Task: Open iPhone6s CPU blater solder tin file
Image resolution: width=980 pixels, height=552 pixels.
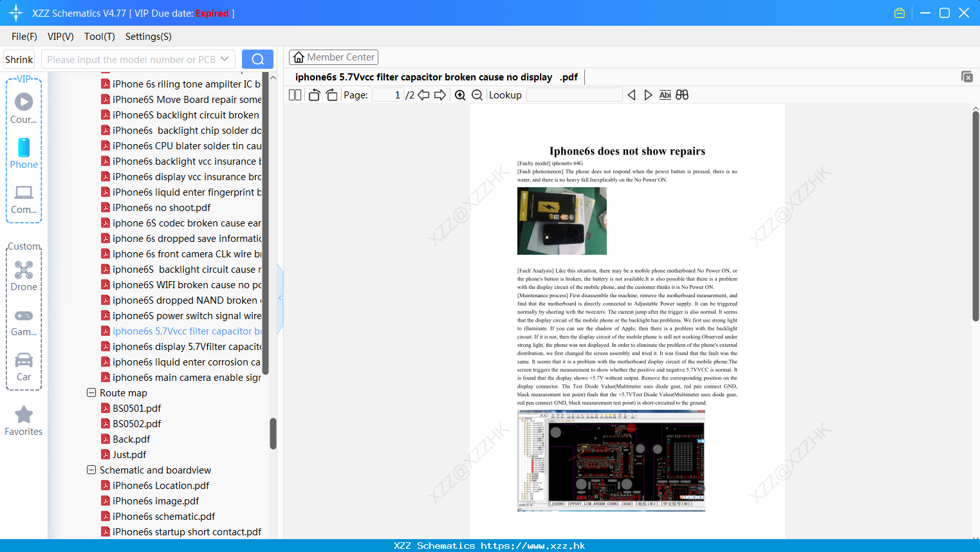Action: [181, 145]
